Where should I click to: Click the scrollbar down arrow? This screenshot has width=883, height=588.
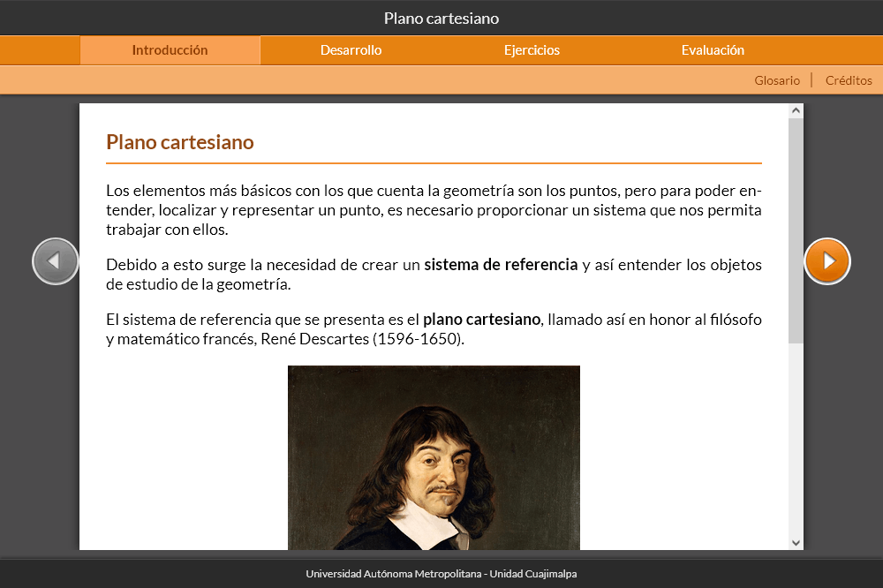796,543
